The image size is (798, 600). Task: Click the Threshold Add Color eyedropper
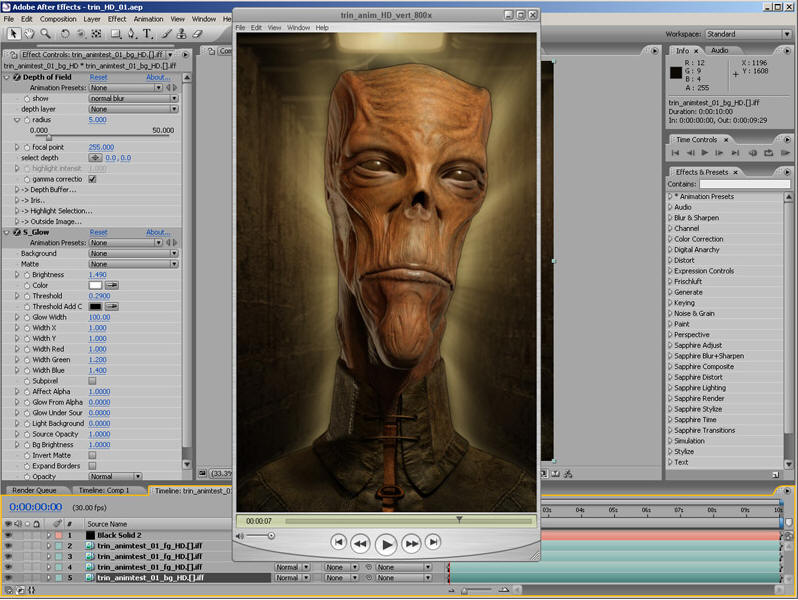(x=111, y=306)
